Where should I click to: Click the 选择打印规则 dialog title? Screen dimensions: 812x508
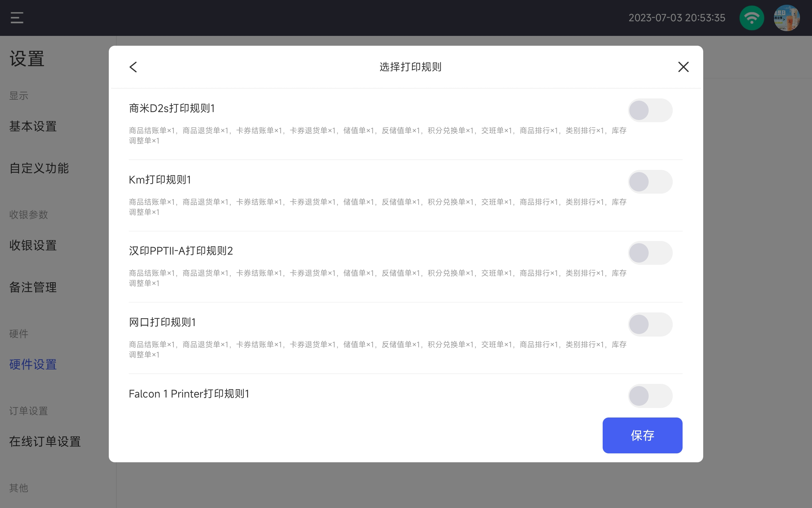[x=410, y=67]
